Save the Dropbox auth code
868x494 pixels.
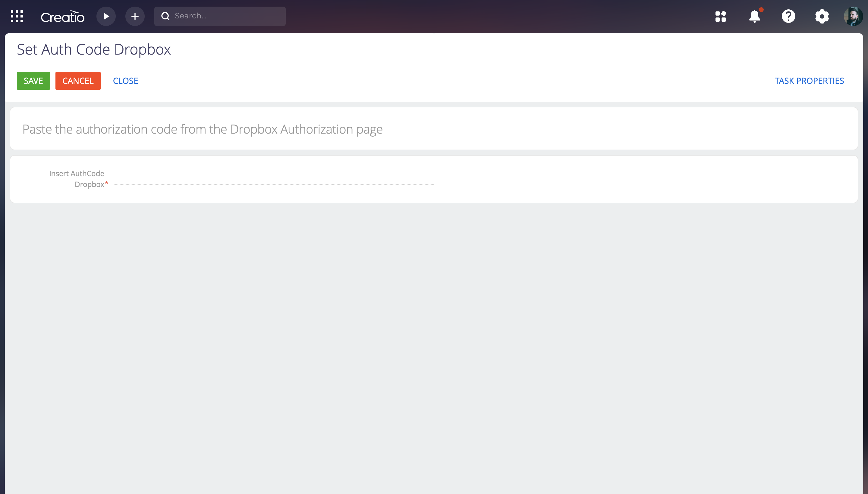click(33, 81)
